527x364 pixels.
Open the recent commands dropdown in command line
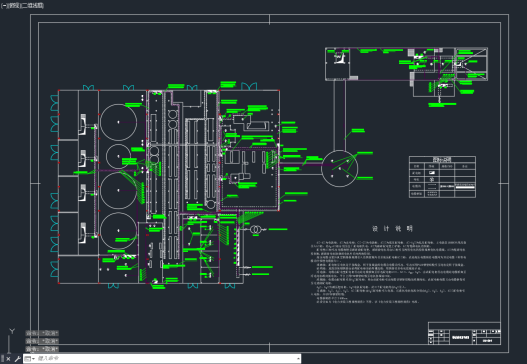[30, 359]
